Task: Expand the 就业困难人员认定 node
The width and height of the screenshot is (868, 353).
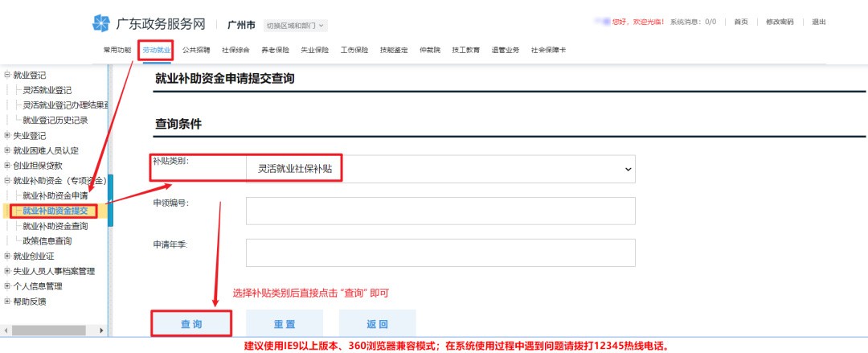Action: pyautogui.click(x=7, y=150)
